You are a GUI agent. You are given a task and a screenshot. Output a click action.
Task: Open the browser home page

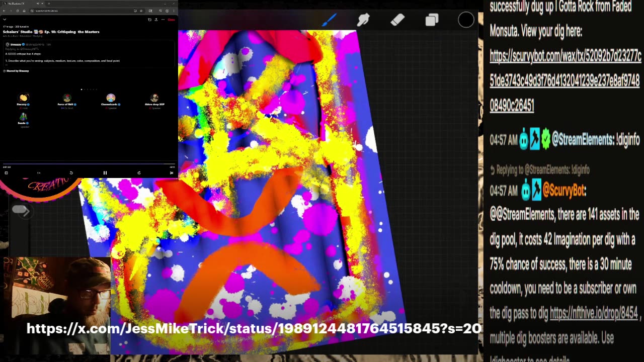(24, 11)
